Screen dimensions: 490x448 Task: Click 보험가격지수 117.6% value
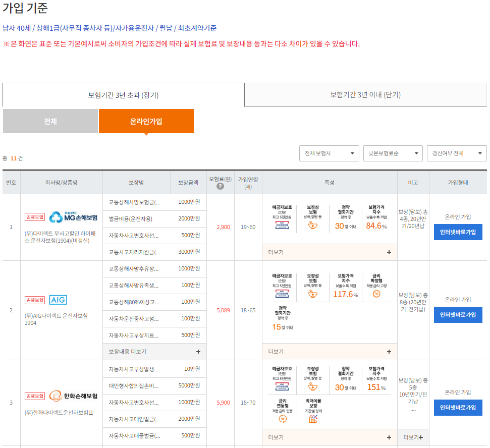click(346, 294)
